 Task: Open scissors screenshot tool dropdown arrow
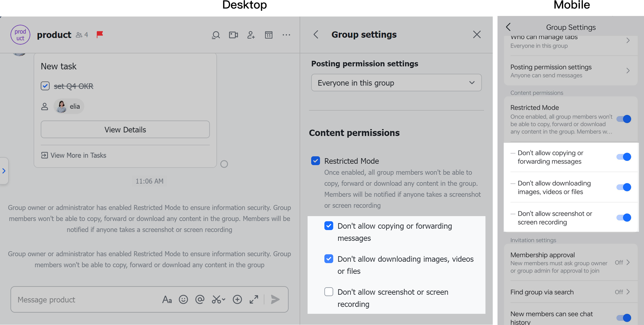pyautogui.click(x=224, y=300)
